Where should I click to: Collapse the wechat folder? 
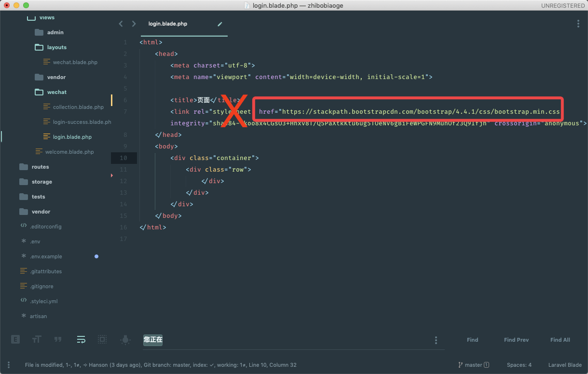click(57, 92)
